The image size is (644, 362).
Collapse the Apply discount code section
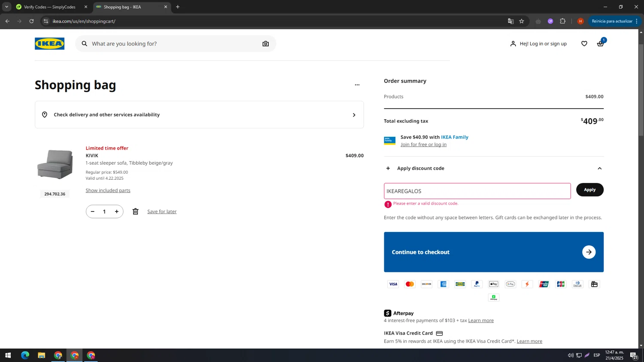pyautogui.click(x=599, y=169)
